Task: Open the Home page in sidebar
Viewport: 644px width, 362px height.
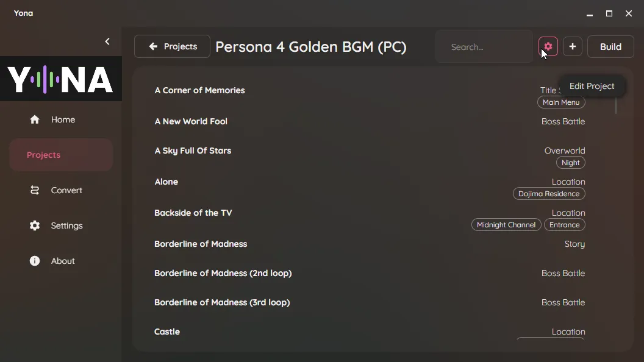Action: tap(61, 119)
